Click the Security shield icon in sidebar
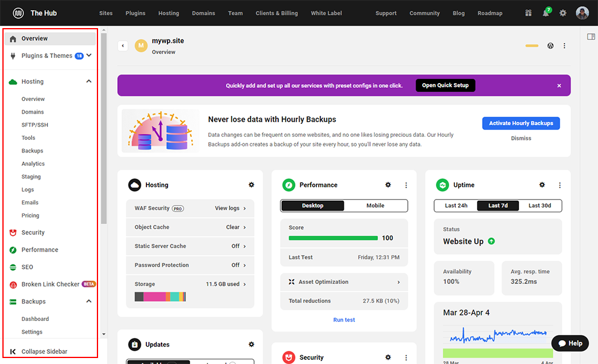The image size is (598, 364). pyautogui.click(x=13, y=233)
